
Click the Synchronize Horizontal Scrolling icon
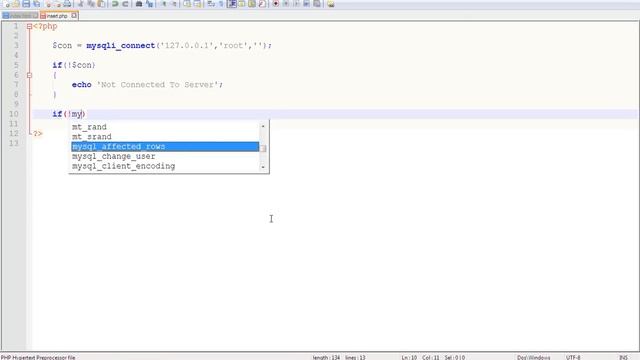pos(197,4)
